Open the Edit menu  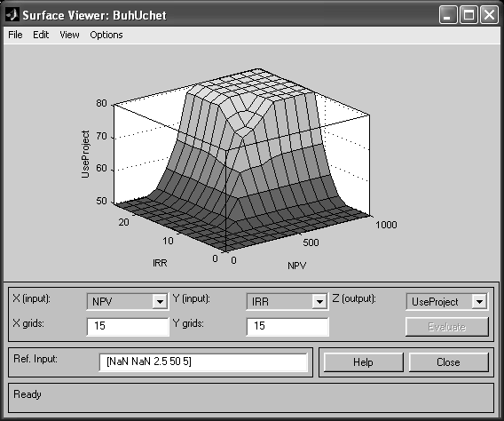click(x=41, y=35)
